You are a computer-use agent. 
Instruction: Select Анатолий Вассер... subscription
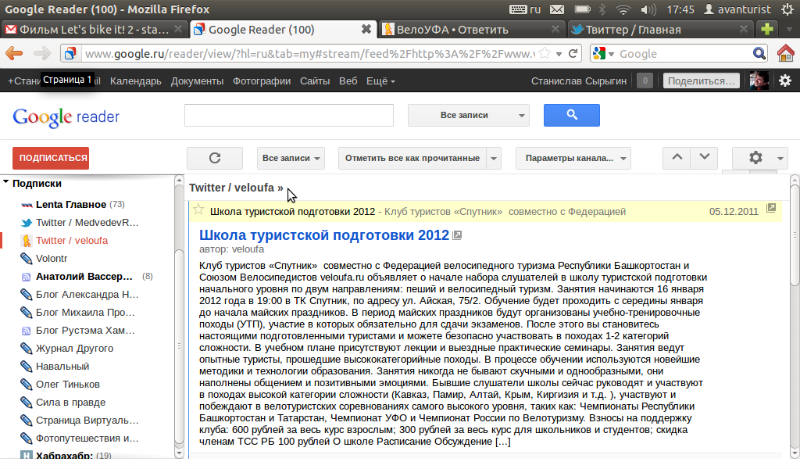point(84,276)
